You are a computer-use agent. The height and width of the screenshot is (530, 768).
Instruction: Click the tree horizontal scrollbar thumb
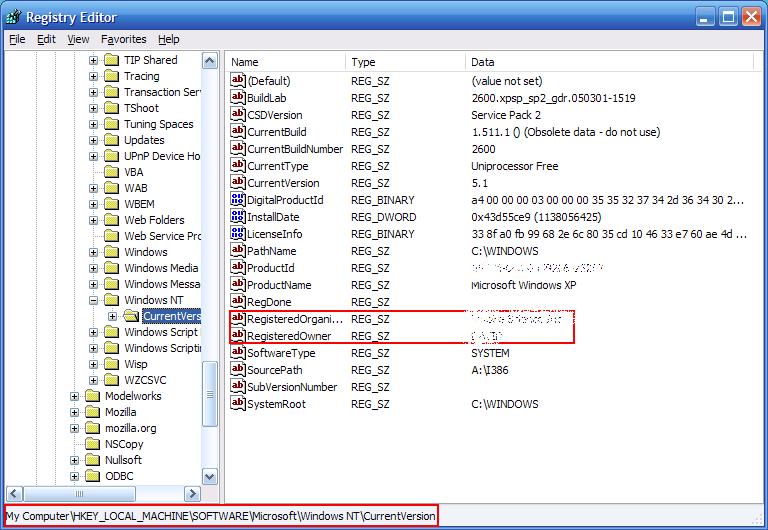tap(79, 494)
